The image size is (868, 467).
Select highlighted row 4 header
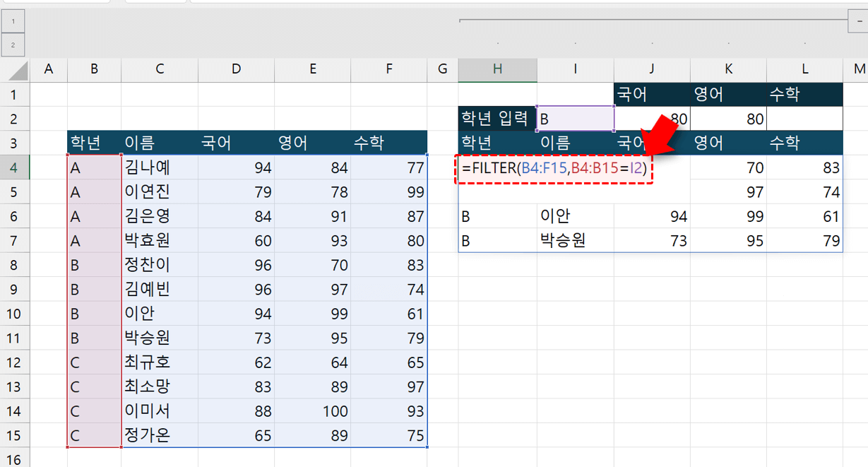click(x=14, y=167)
